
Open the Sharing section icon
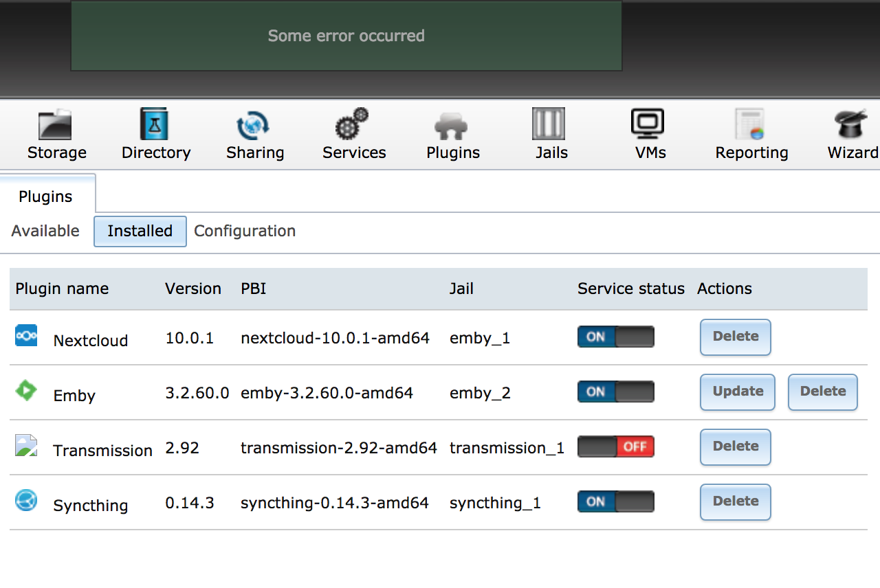253,125
